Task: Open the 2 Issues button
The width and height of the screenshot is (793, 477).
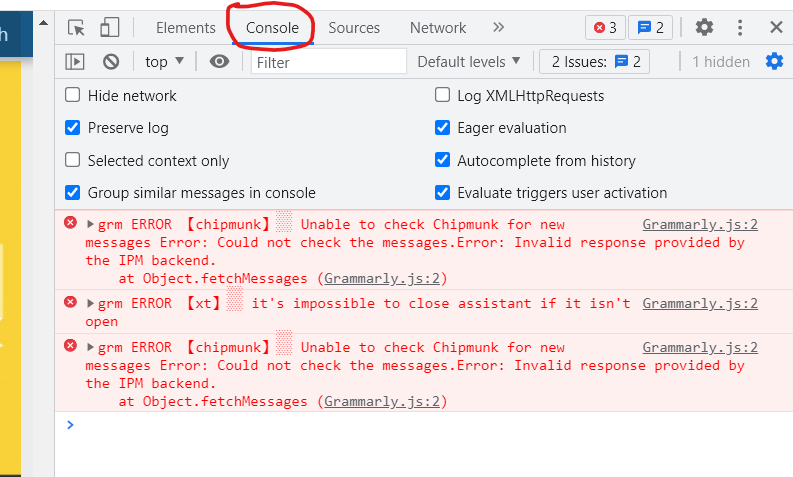Action: coord(594,62)
